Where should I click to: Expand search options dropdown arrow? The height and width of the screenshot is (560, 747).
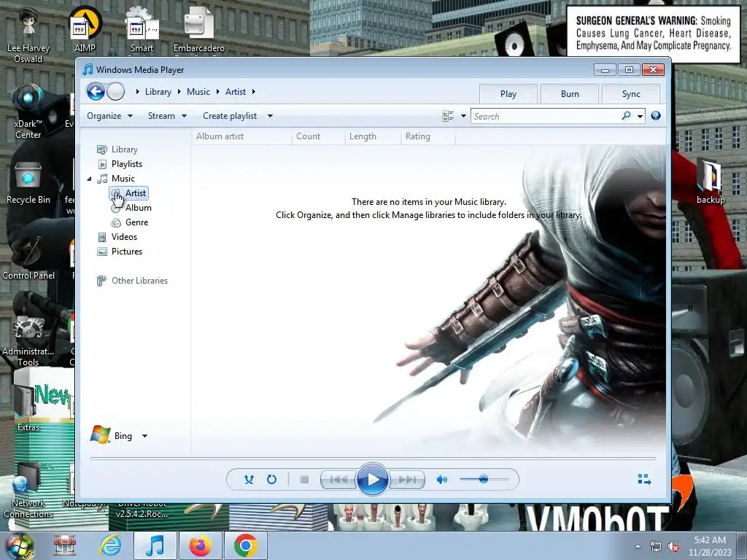[x=640, y=116]
